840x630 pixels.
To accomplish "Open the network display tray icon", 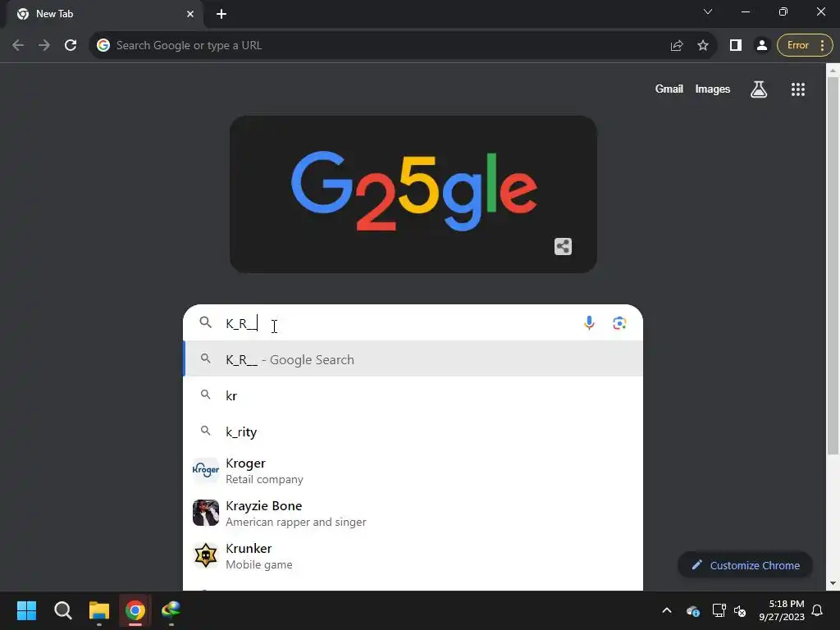I will 719,610.
